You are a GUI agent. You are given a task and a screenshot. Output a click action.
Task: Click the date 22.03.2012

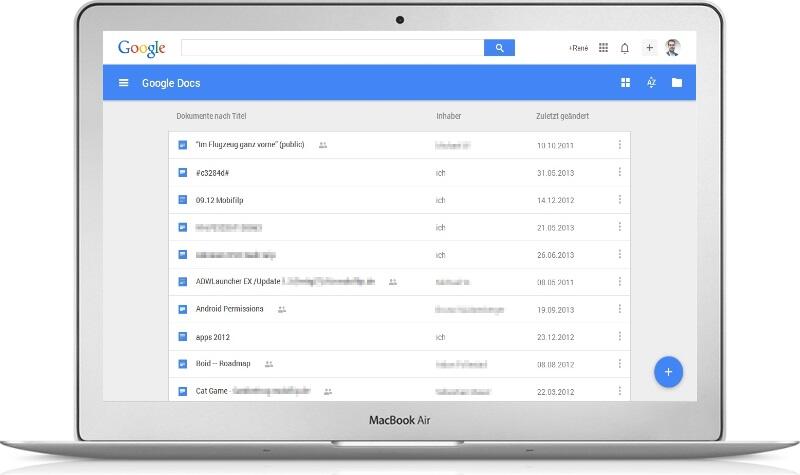(x=556, y=392)
